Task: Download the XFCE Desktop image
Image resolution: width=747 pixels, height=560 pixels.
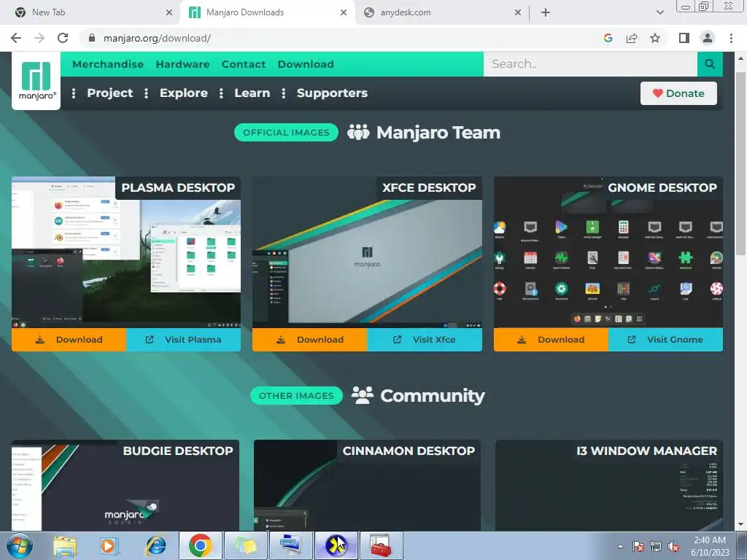Action: tap(309, 340)
